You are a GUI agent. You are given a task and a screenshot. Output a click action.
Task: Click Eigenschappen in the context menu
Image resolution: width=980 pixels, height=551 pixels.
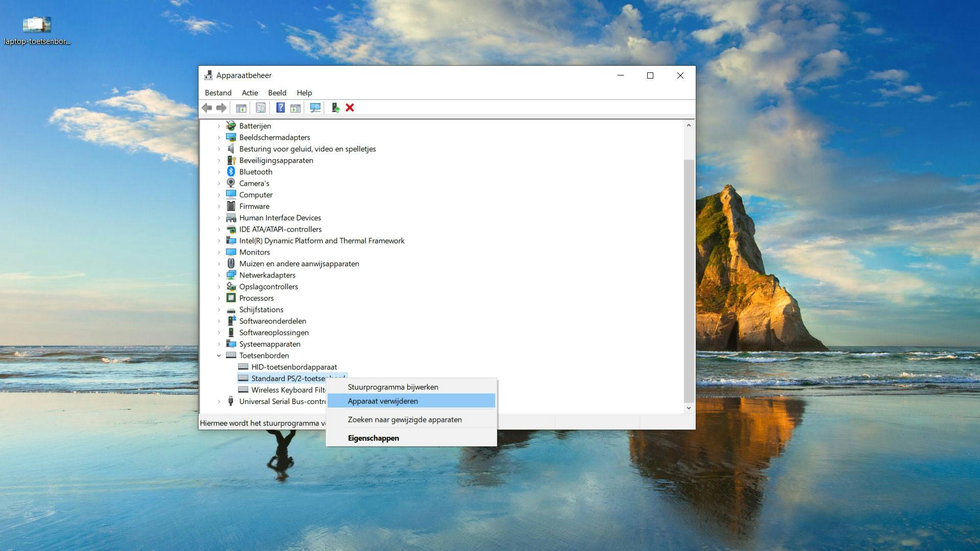373,438
